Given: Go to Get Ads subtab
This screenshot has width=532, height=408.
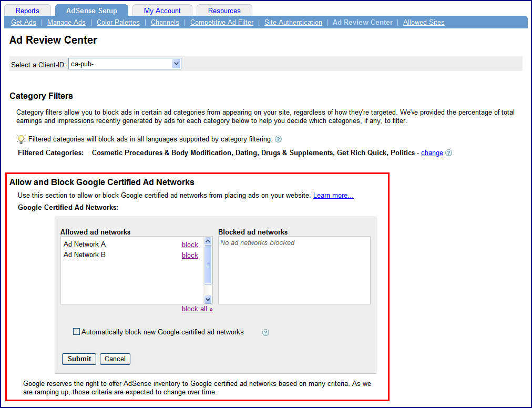Looking at the screenshot, I should coord(24,23).
